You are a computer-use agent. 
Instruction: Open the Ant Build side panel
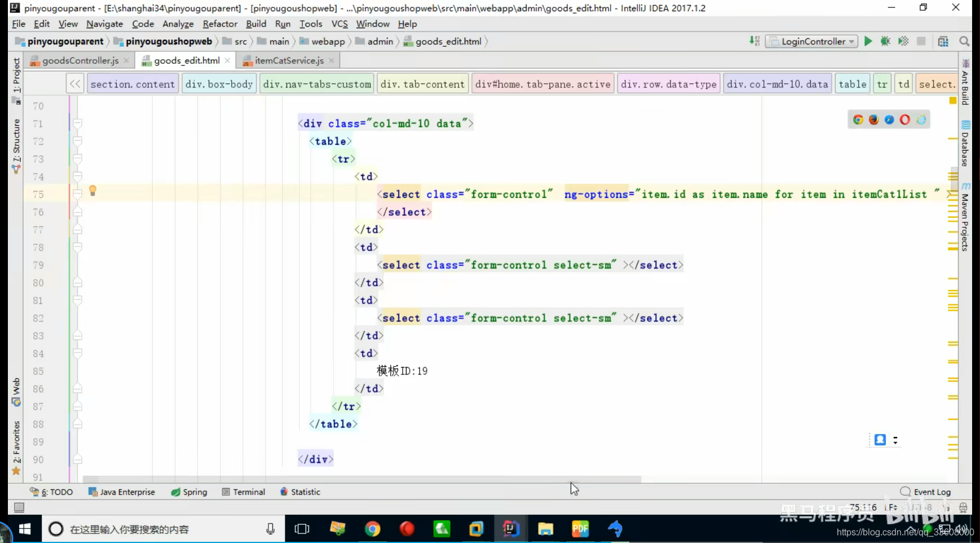tap(965, 82)
